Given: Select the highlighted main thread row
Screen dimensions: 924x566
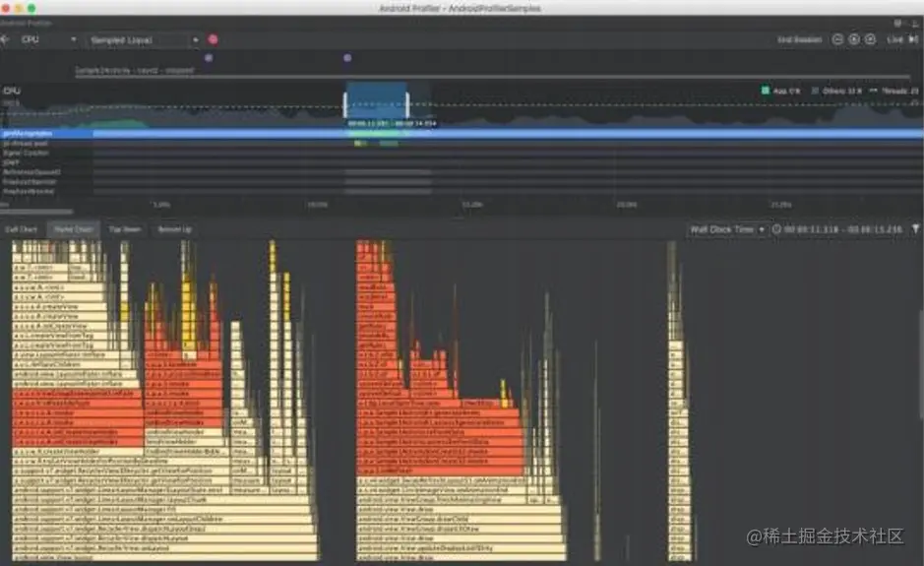Looking at the screenshot, I should 462,134.
